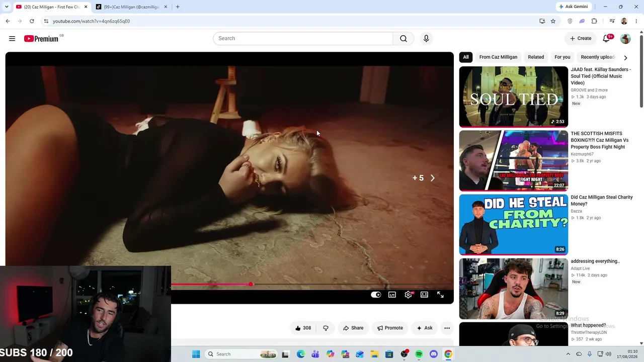Open Chrome extensions puzzle icon
The height and width of the screenshot is (362, 644).
(x=594, y=21)
